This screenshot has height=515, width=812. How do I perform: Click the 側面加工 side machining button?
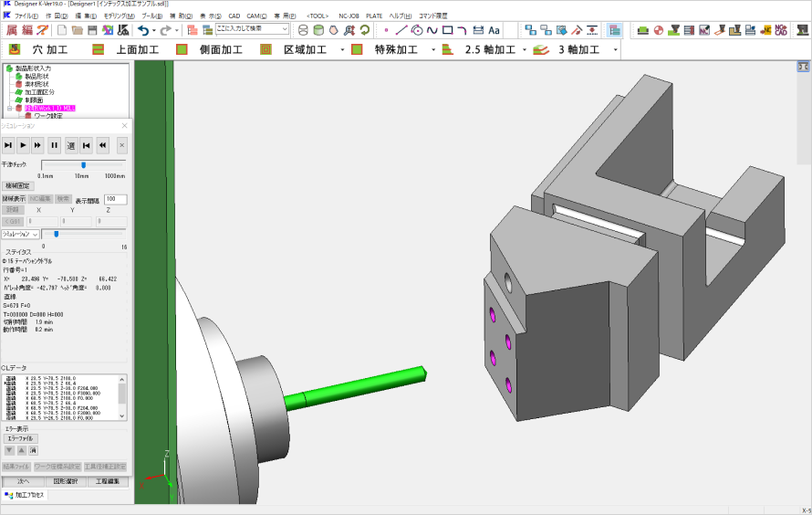pyautogui.click(x=210, y=49)
